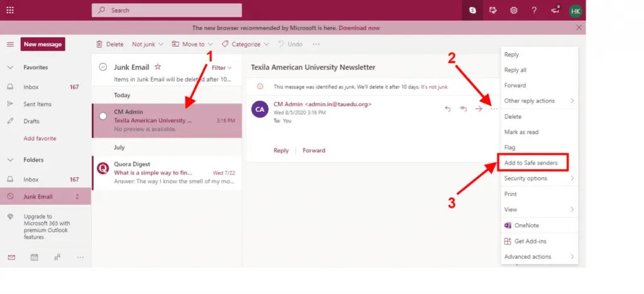The width and height of the screenshot is (644, 294).
Task: Open the Junk Email folder
Action: coord(45,197)
